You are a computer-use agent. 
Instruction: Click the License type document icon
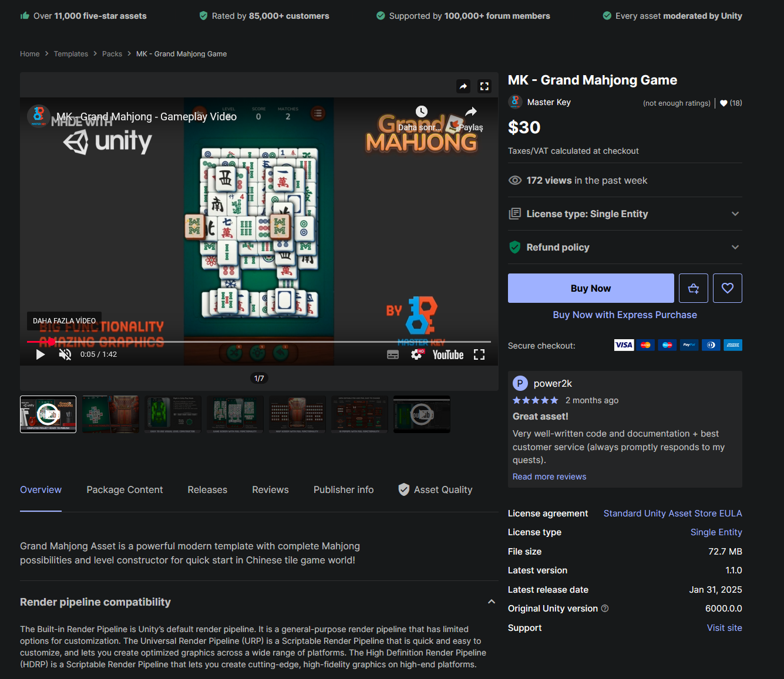pos(515,214)
